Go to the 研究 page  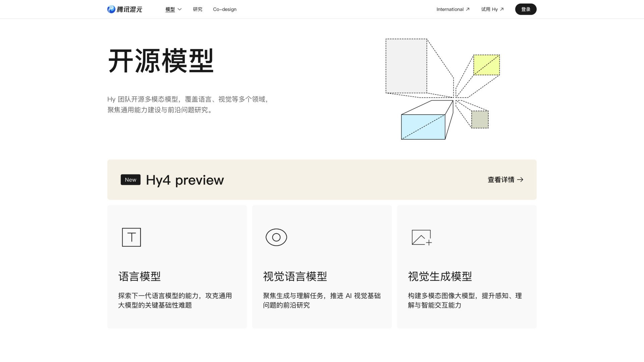[198, 9]
